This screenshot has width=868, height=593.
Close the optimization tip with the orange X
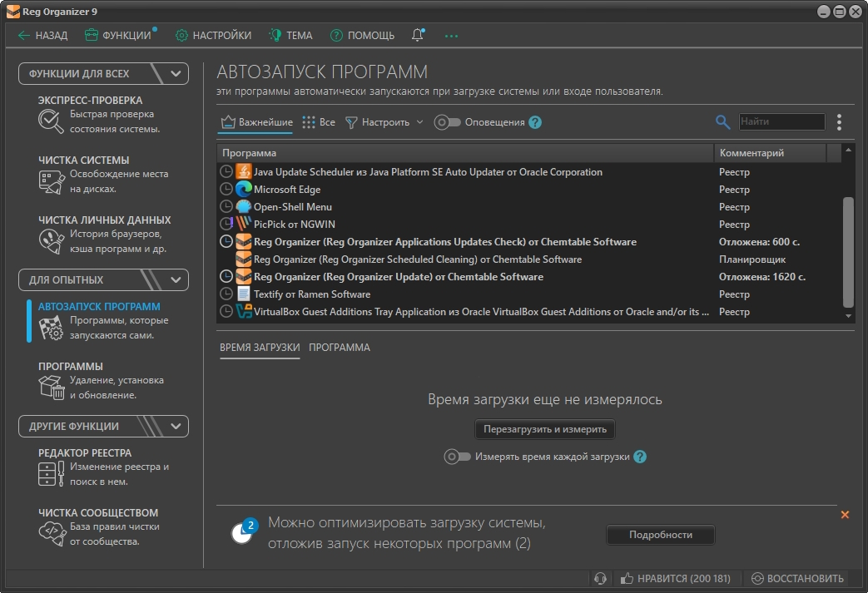click(x=845, y=515)
